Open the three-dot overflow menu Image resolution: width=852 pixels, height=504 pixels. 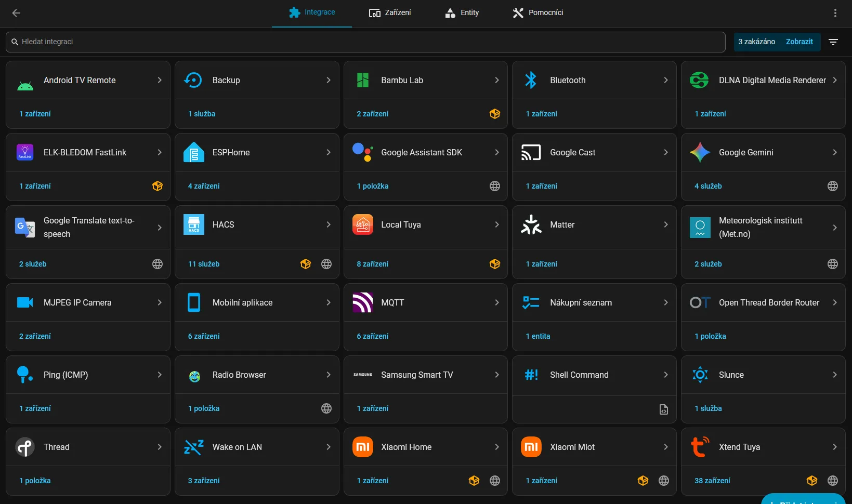coord(835,13)
